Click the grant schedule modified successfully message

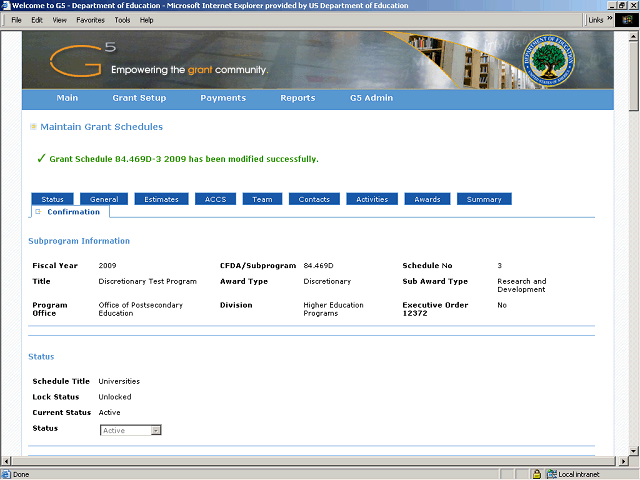pos(184,159)
